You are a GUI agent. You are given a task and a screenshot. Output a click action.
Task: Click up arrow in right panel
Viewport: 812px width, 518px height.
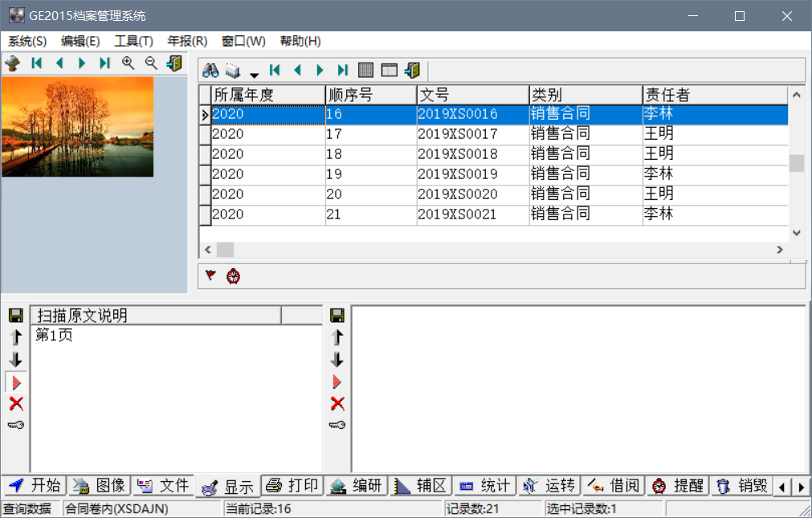337,337
